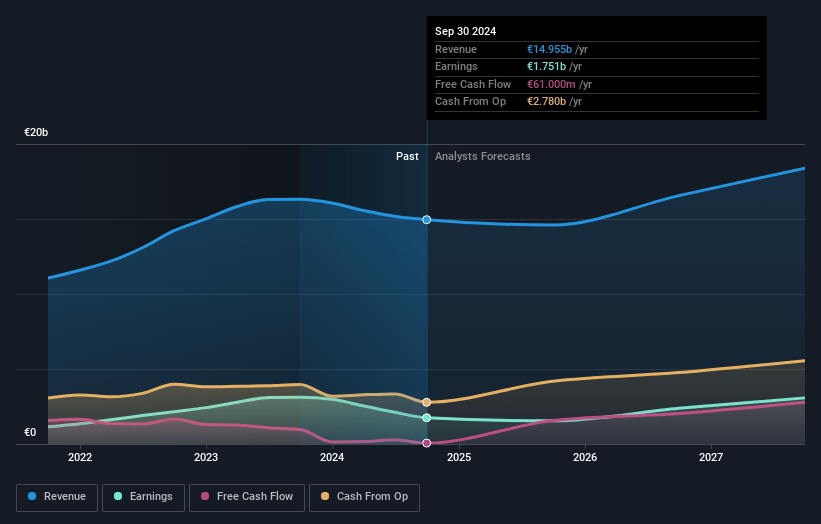821x524 pixels.
Task: Select the Revenue data point marker on chart
Action: 427,219
